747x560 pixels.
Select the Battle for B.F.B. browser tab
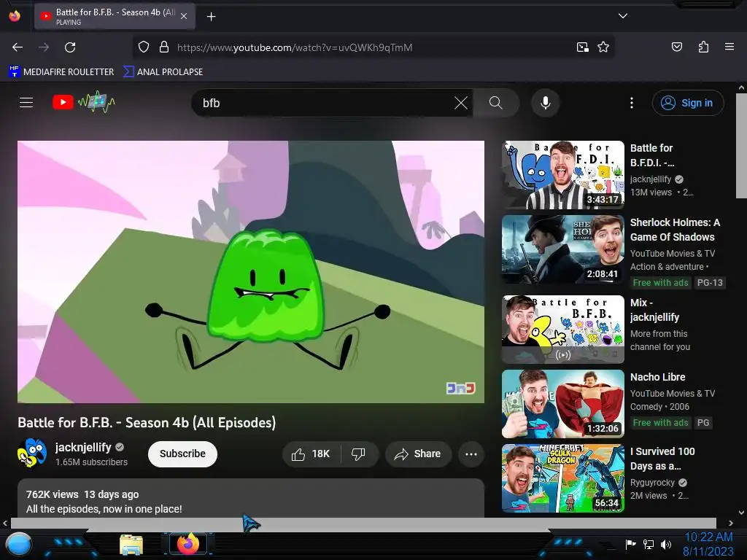(115, 16)
